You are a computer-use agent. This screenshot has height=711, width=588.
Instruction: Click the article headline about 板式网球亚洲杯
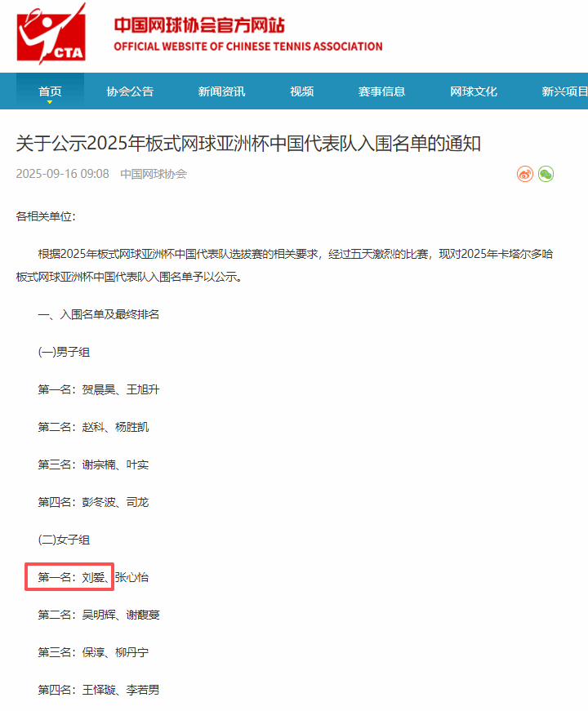click(248, 144)
